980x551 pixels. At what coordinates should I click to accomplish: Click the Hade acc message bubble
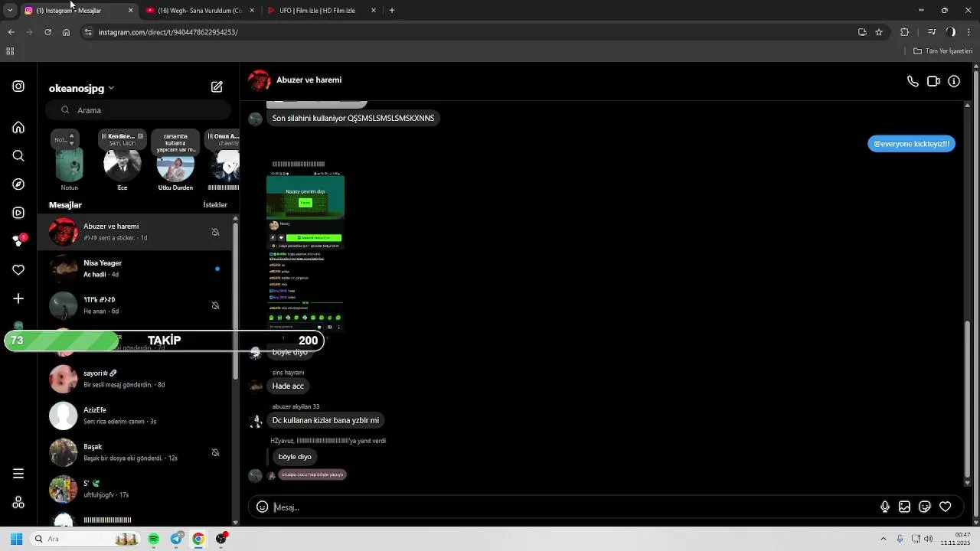point(288,386)
